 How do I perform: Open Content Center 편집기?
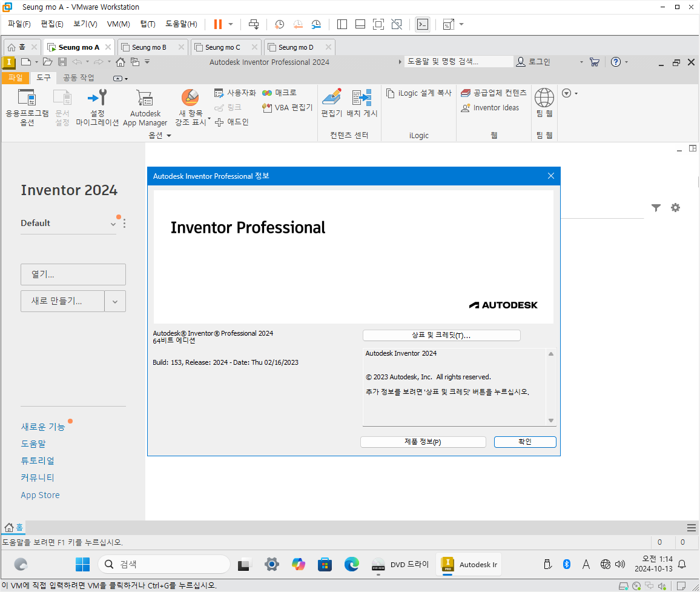coord(332,103)
